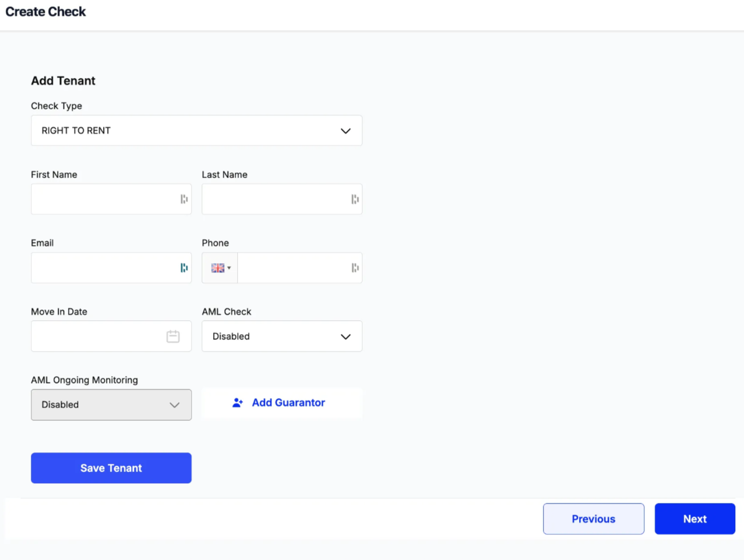The width and height of the screenshot is (744, 560).
Task: Open the calendar icon for Move In Date
Action: click(173, 336)
